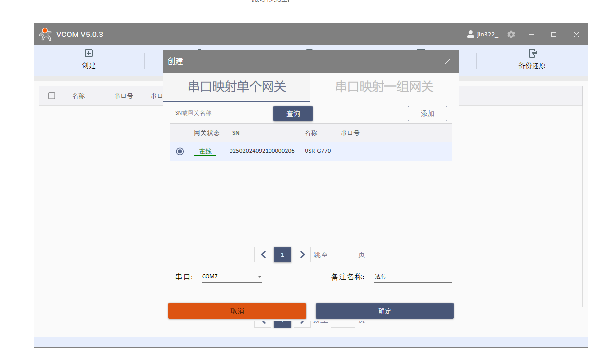Switch to 串口映射单个网关 tab
Image resolution: width=614 pixels, height=364 pixels.
point(237,87)
